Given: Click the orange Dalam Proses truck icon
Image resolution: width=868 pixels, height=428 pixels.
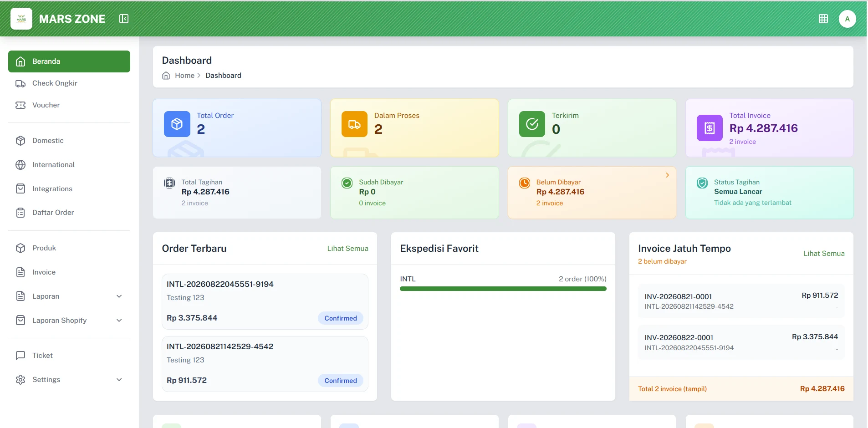Looking at the screenshot, I should pos(354,124).
